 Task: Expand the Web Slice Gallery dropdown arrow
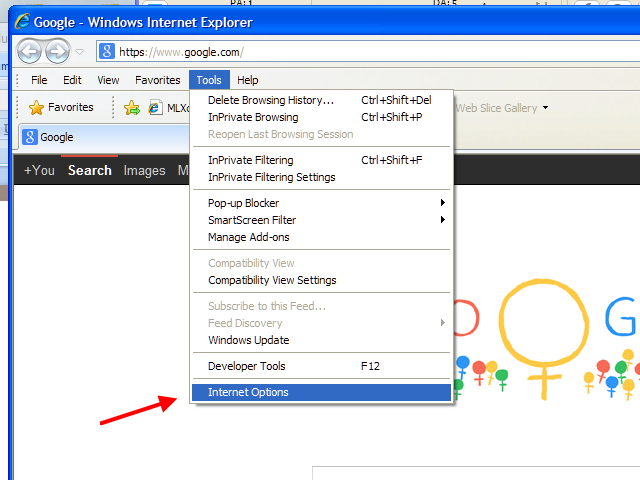point(545,108)
